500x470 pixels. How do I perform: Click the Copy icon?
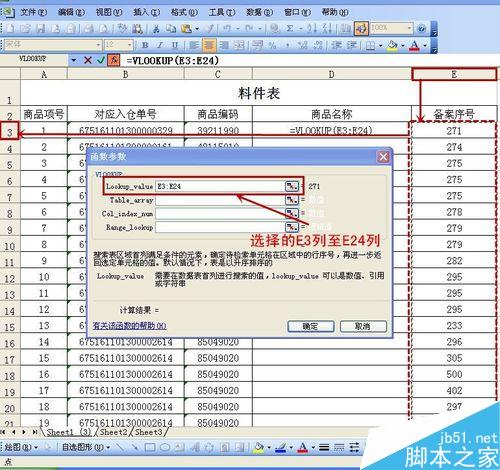(x=171, y=29)
